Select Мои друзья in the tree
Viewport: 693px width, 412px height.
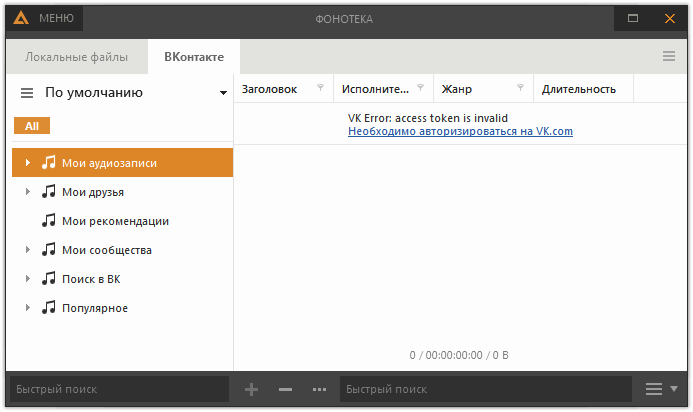point(122,192)
